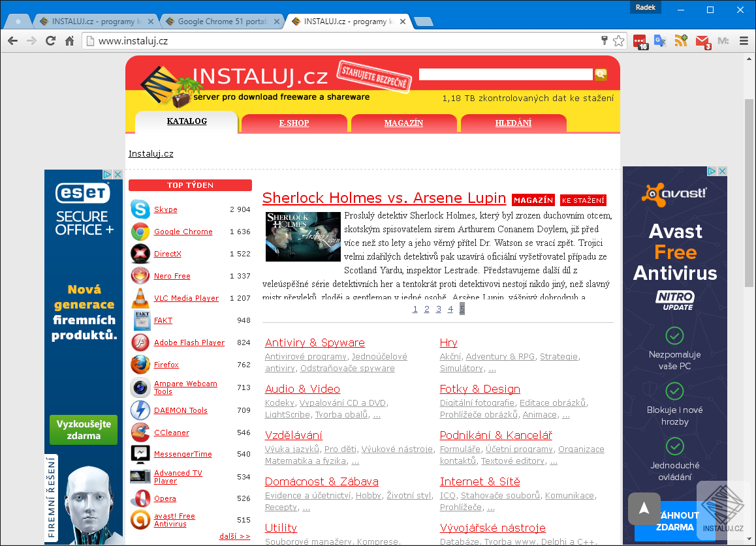Screen dimensions: 756x546
Task: Switch to the E-SHOP tab
Action: [x=293, y=123]
